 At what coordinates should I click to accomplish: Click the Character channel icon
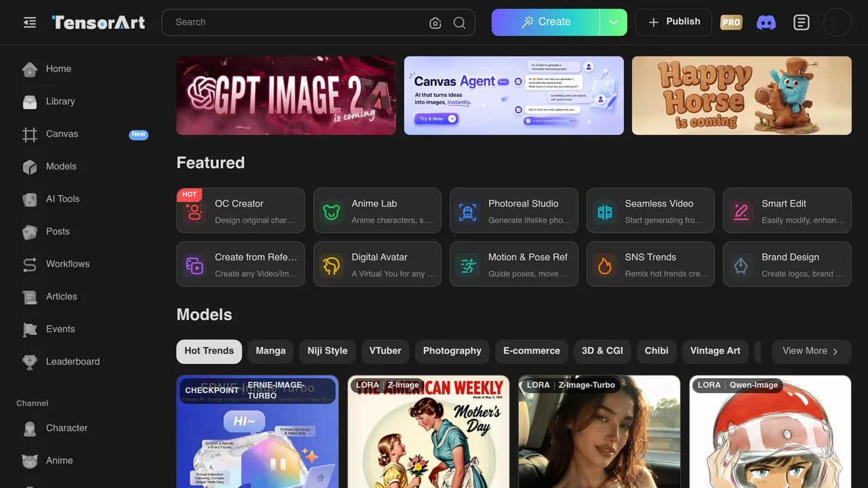30,428
